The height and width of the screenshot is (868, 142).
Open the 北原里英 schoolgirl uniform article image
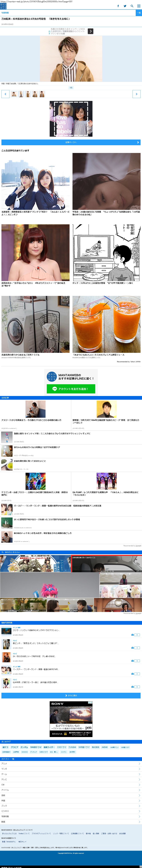35,181
